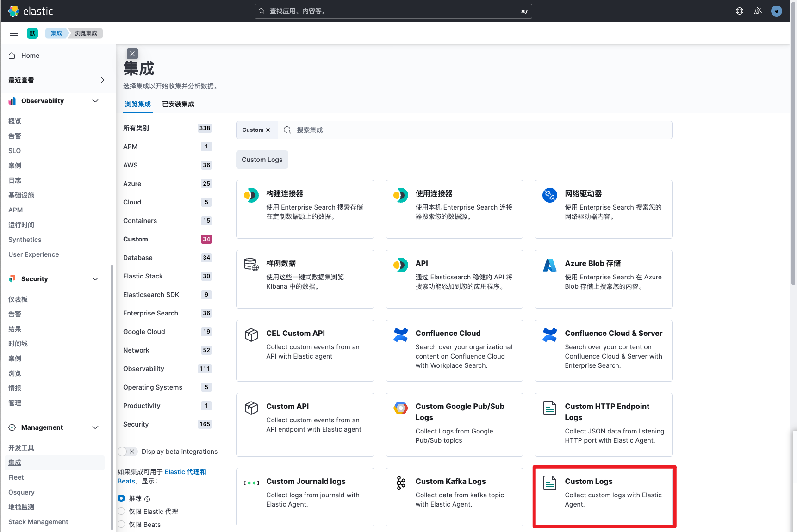Close the navigation flyout with X button

132,54
